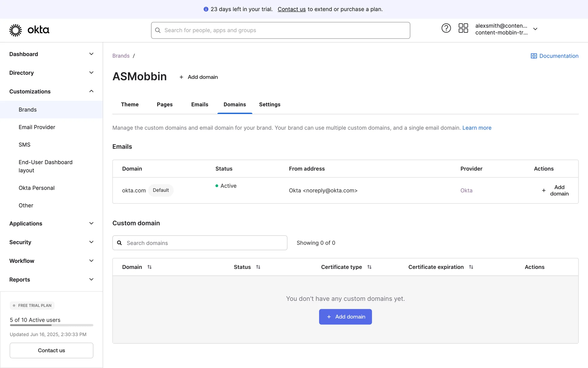This screenshot has width=588, height=368.
Task: Click the Documentation book icon
Action: point(533,56)
